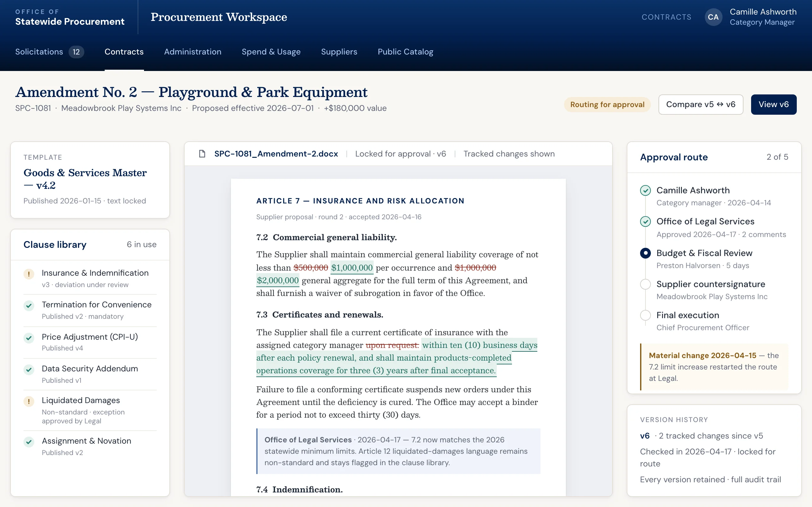
Task: Open Solicitations with 12 badge
Action: [x=50, y=52]
